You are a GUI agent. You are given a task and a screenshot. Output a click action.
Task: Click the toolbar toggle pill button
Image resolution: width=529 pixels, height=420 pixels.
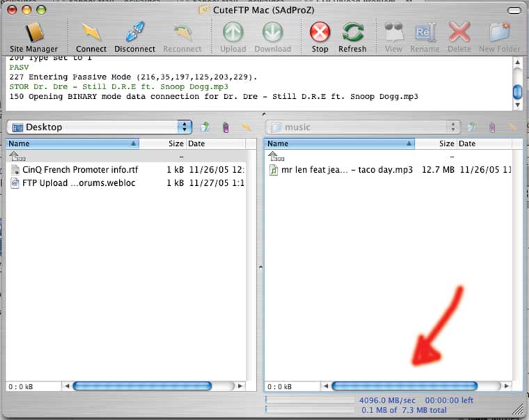pos(514,10)
